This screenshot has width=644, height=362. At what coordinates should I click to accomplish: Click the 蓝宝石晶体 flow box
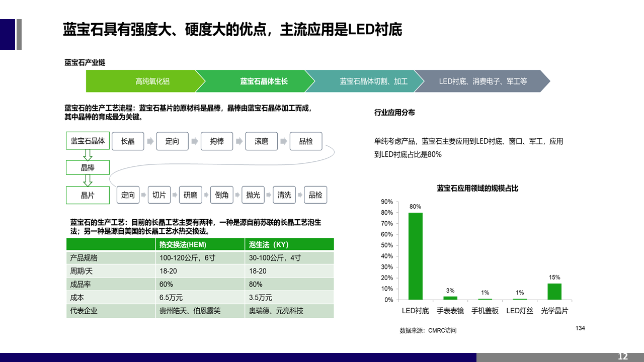click(x=88, y=141)
